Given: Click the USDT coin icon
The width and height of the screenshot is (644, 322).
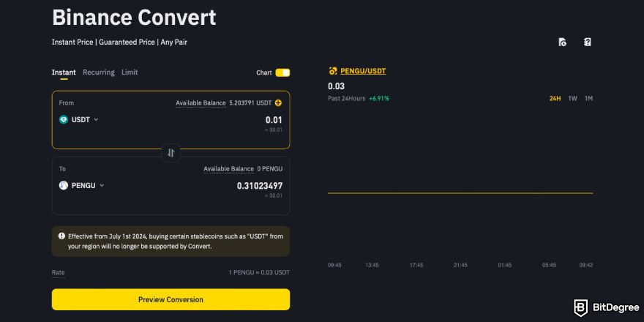Looking at the screenshot, I should (63, 120).
